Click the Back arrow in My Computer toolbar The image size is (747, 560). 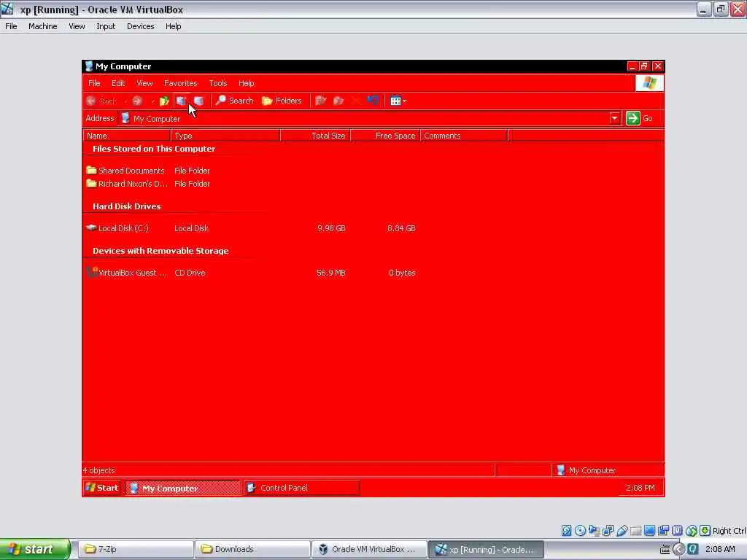click(x=91, y=101)
